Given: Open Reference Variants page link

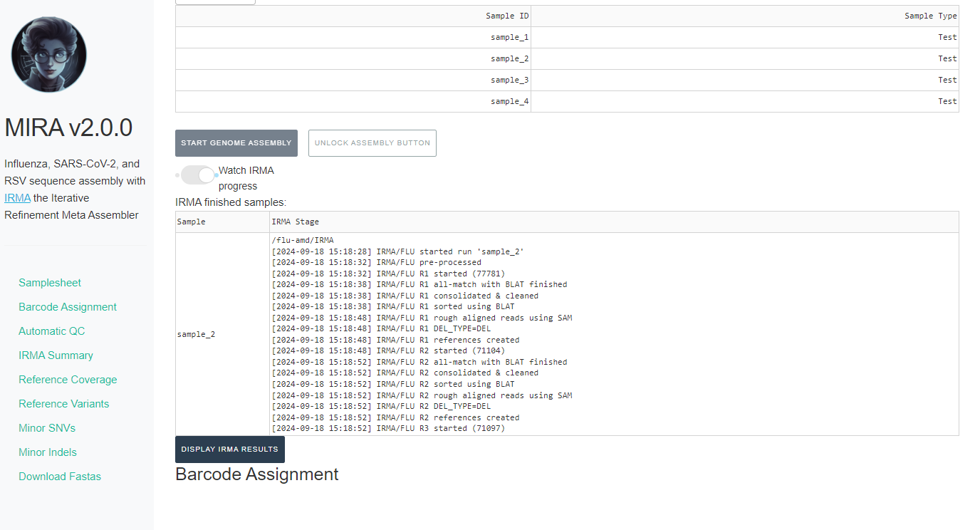Looking at the screenshot, I should pyautogui.click(x=64, y=404).
